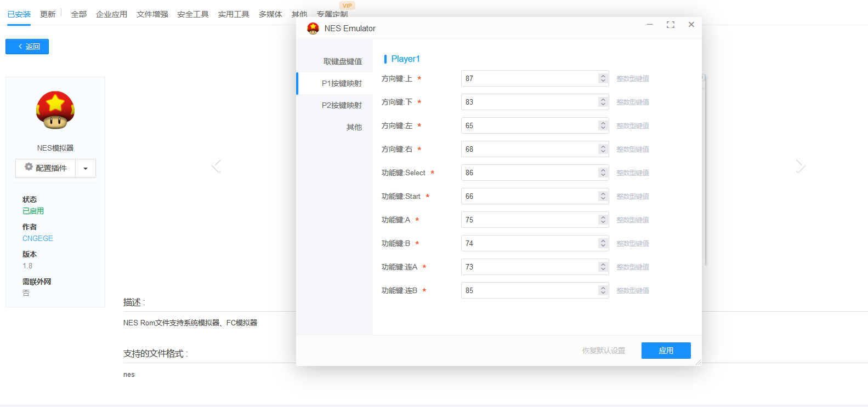Click input field for 方向键:左 containing 65
868x407 pixels.
[x=535, y=125]
